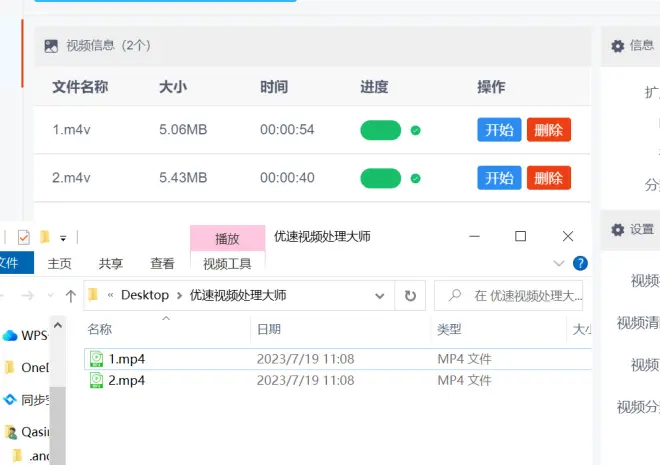Toggle the quick access properties checkbox icon
The width and height of the screenshot is (660, 465).
click(24, 237)
